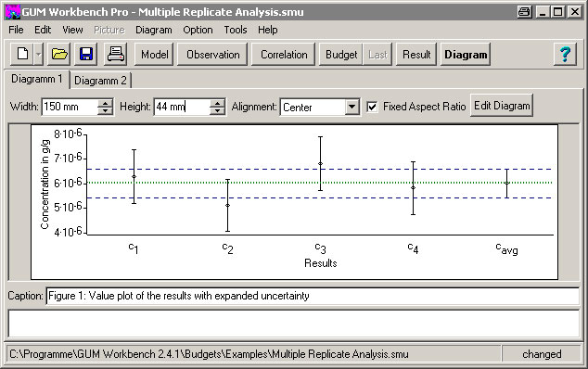Click the Correlation toolbar button

(x=284, y=55)
